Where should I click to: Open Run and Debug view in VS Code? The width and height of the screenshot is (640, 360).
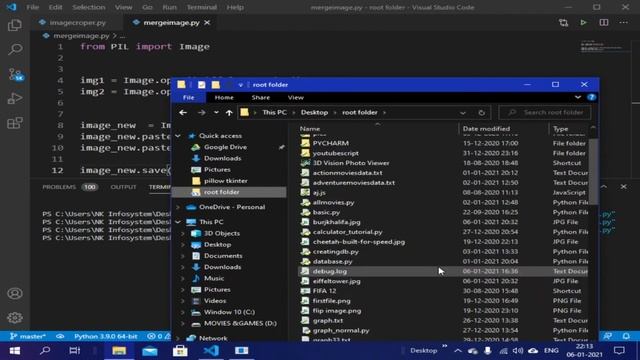(15, 98)
